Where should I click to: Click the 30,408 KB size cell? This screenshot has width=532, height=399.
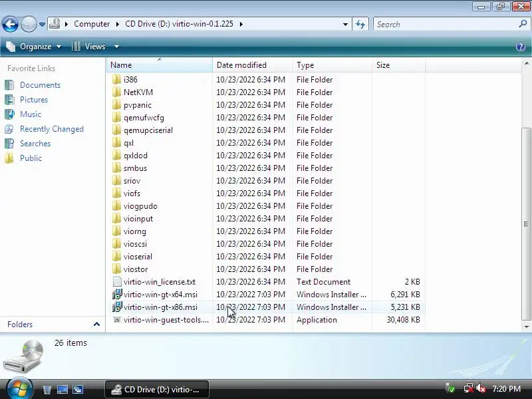click(404, 320)
